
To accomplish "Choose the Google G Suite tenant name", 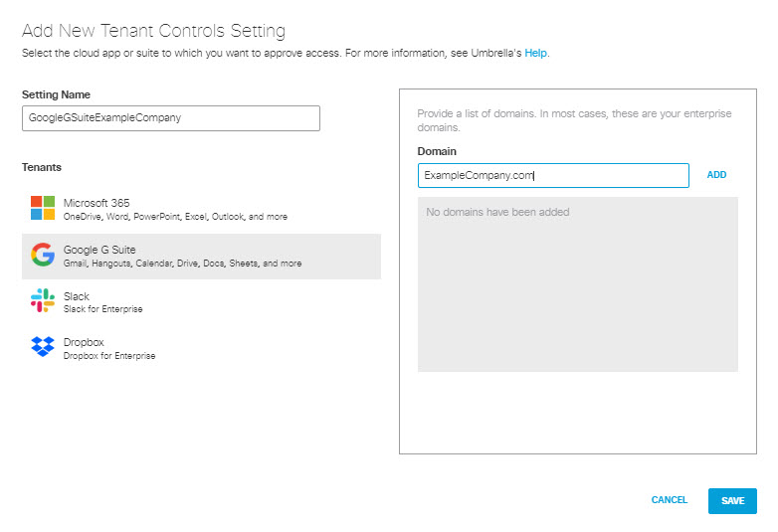I will click(x=99, y=250).
